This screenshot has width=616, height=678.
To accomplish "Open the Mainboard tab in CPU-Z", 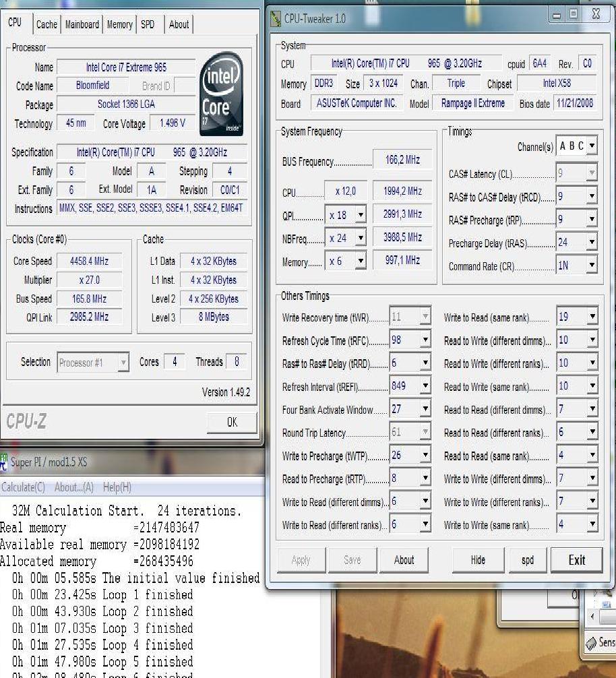I will tap(82, 25).
